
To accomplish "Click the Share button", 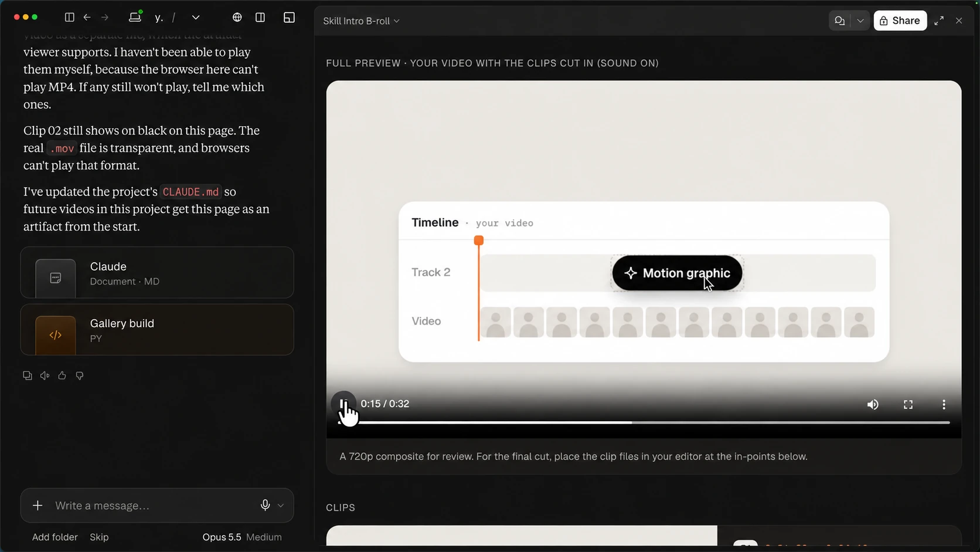I will click(900, 21).
